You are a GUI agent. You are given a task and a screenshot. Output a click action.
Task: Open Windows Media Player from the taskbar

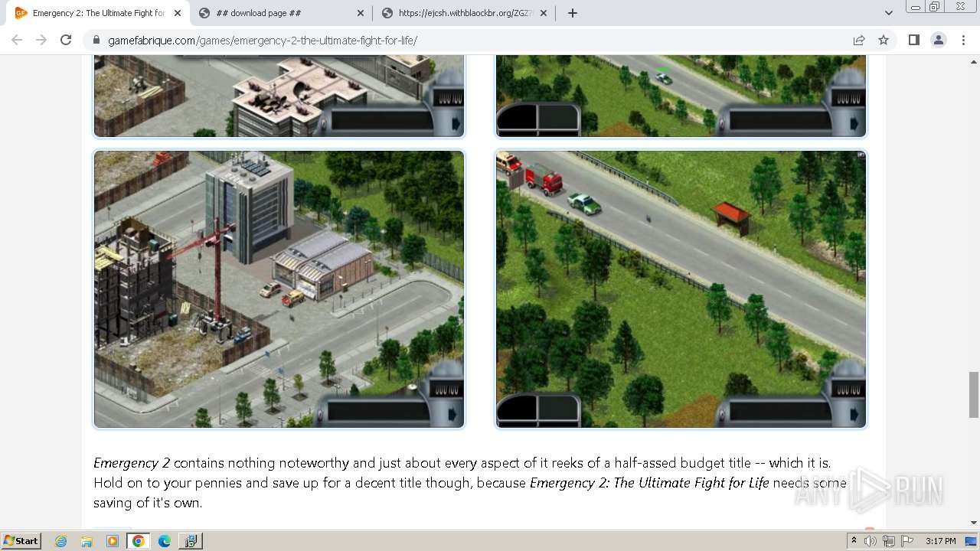(113, 541)
